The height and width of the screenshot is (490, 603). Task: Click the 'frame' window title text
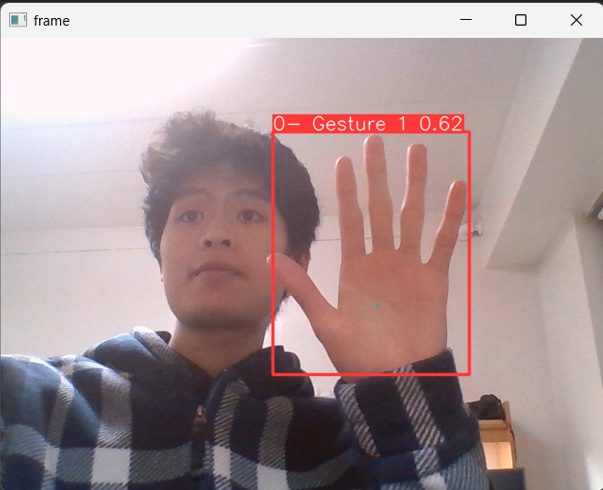pos(51,20)
